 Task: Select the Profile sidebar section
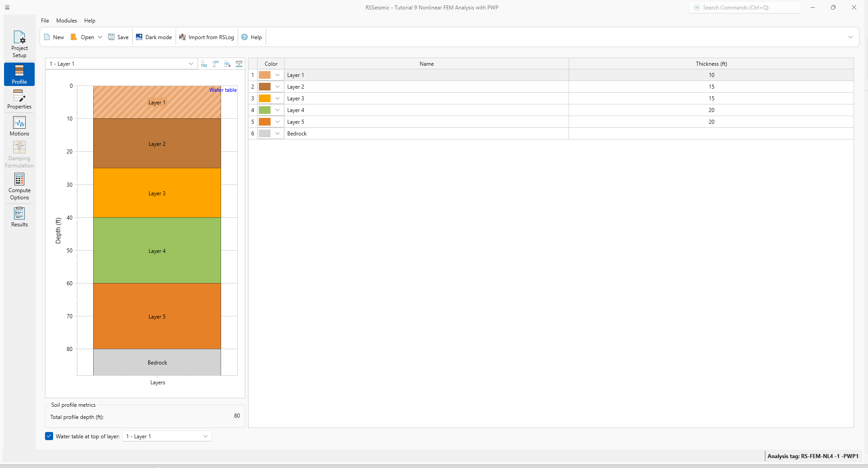pyautogui.click(x=19, y=74)
